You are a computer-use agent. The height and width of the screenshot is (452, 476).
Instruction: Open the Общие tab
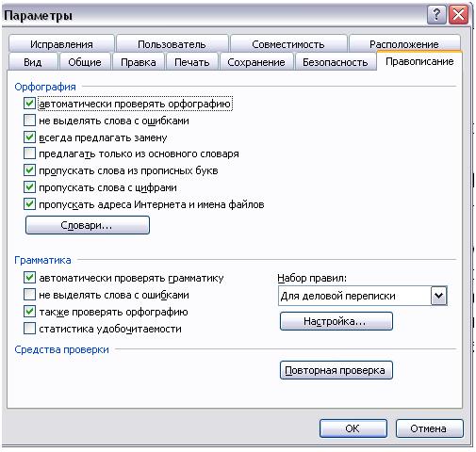(85, 62)
